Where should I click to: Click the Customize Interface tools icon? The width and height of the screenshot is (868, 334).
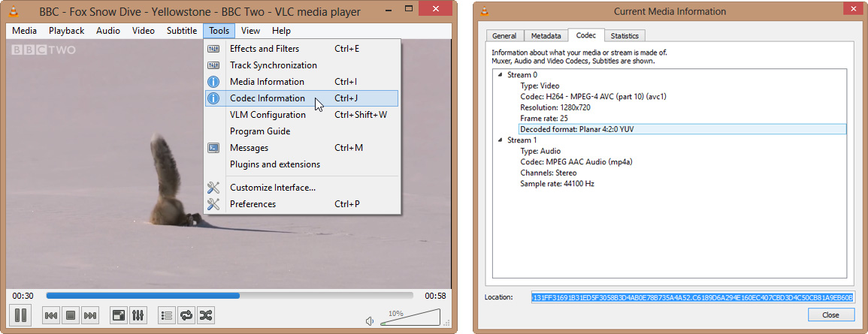point(213,188)
